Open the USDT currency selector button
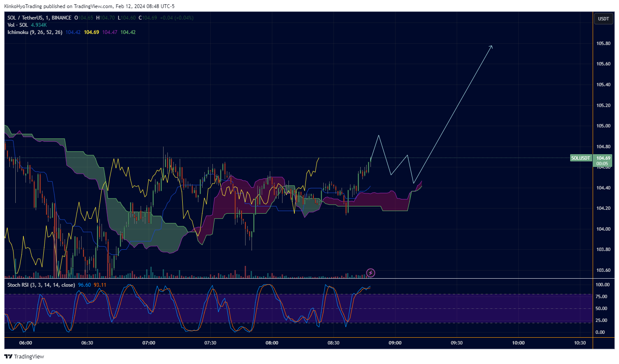The width and height of the screenshot is (619, 364). pyautogui.click(x=603, y=19)
